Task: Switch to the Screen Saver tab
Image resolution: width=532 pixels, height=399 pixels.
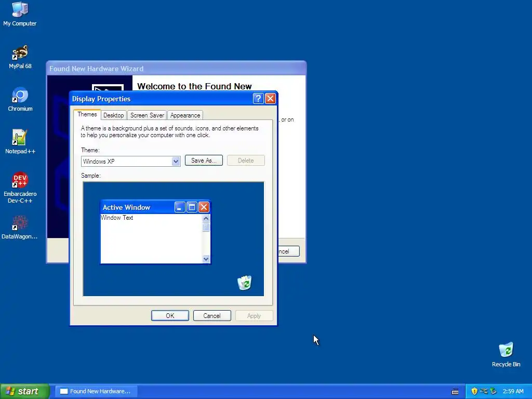Action: (x=147, y=115)
